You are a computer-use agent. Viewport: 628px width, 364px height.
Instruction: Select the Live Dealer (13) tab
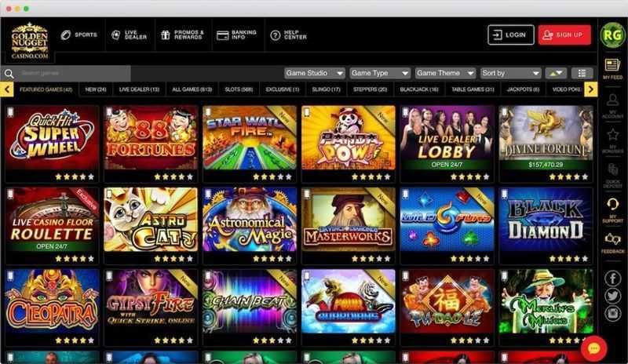(x=139, y=89)
